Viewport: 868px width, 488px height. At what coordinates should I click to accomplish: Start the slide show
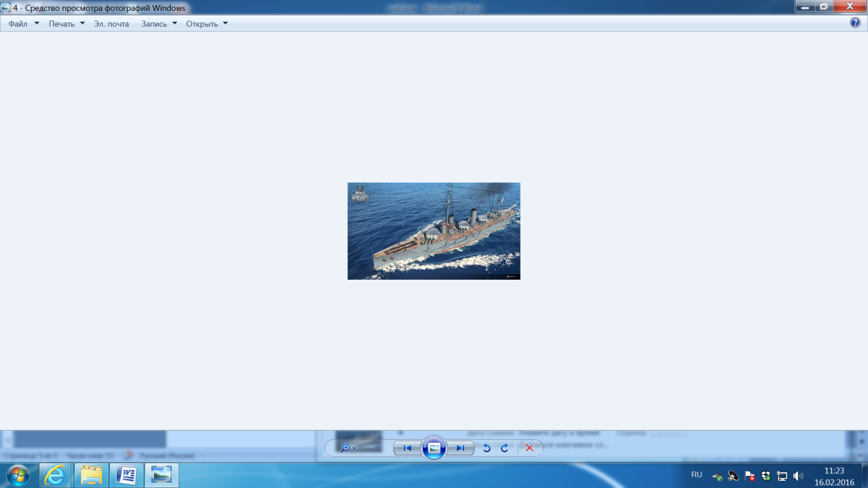click(x=434, y=448)
